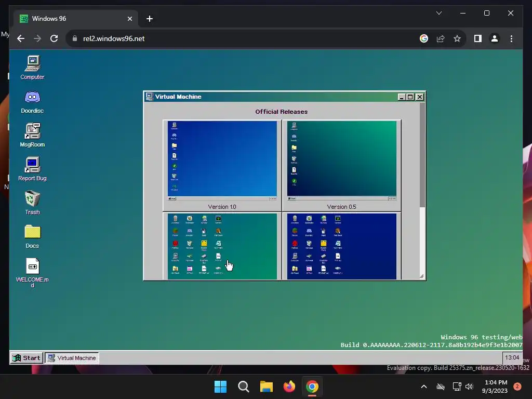Close the Windows 96 tab
The image size is (532, 399).
click(129, 19)
